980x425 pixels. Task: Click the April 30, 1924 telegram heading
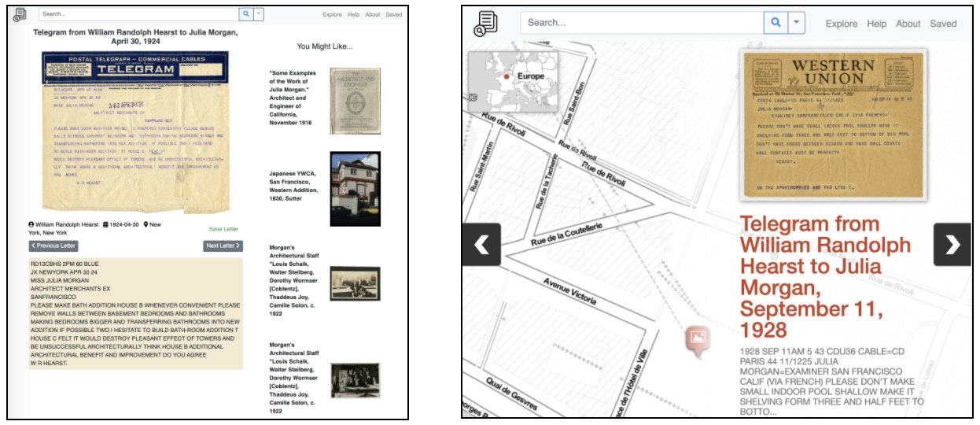[135, 38]
